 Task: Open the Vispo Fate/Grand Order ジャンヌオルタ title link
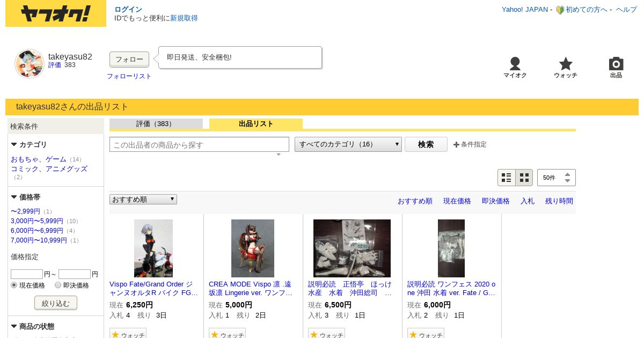pos(153,289)
